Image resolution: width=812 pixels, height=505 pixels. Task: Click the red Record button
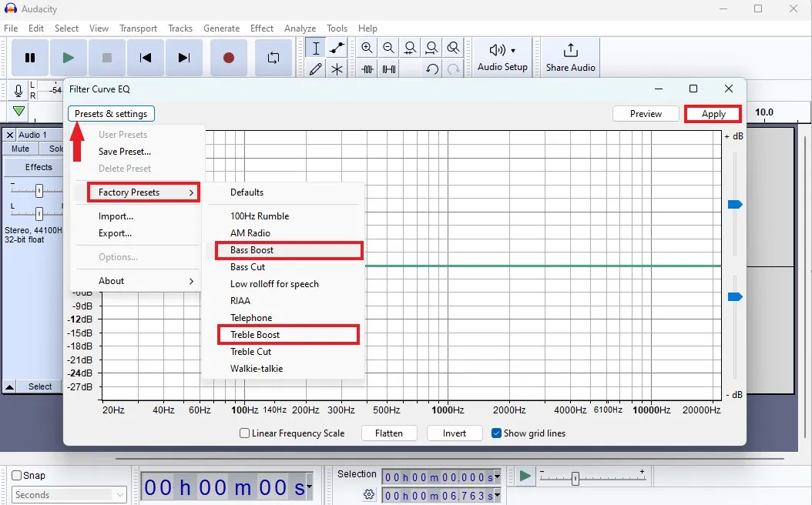tap(228, 58)
